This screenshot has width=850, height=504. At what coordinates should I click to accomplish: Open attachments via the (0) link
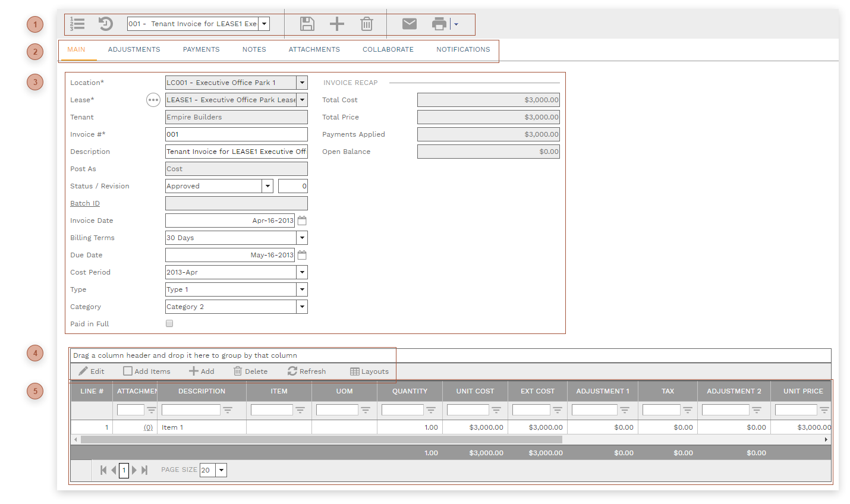coord(148,427)
